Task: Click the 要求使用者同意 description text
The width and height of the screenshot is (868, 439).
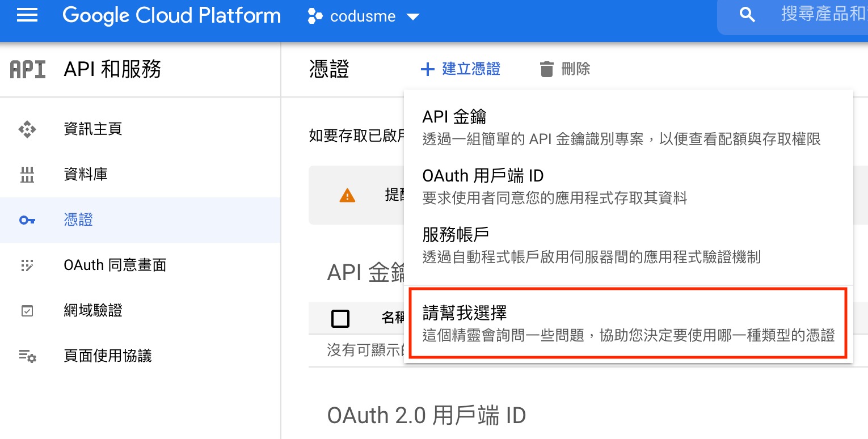Action: click(555, 198)
